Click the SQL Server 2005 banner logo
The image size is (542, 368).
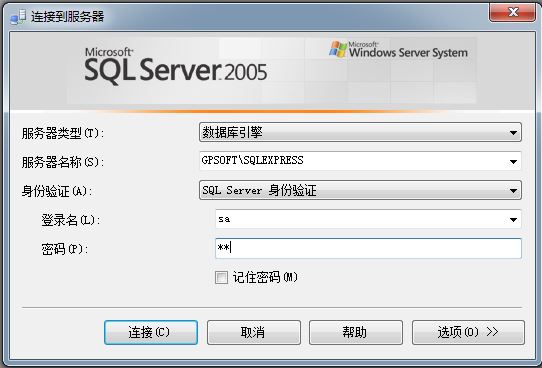pyautogui.click(x=176, y=66)
